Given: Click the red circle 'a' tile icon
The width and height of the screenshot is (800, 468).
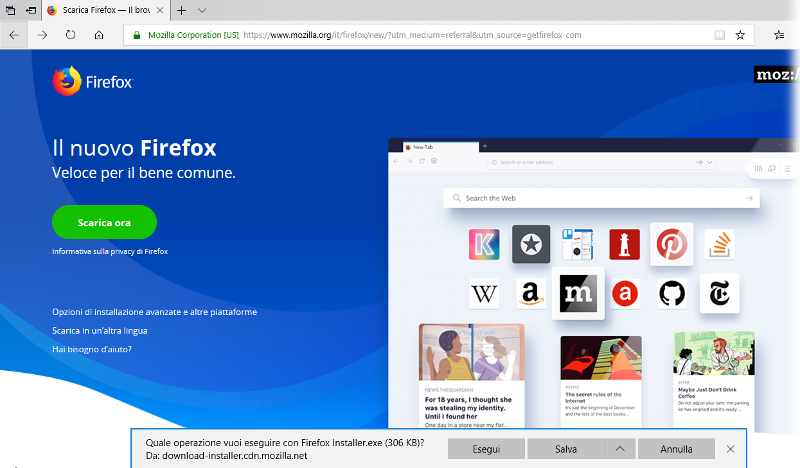Looking at the screenshot, I should pyautogui.click(x=625, y=294).
